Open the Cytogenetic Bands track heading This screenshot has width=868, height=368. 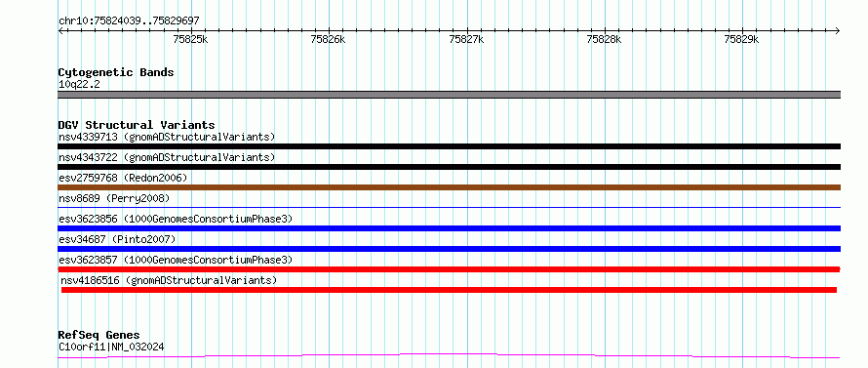tap(116, 72)
